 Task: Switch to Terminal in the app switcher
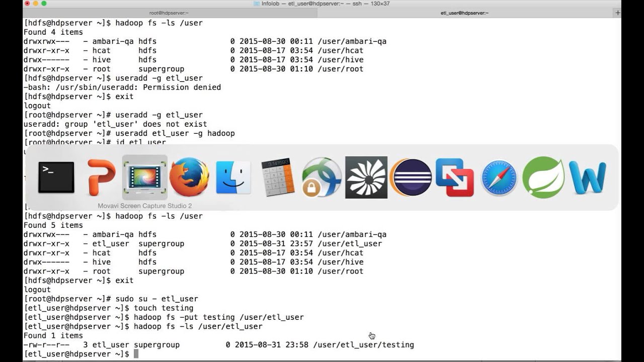(56, 177)
